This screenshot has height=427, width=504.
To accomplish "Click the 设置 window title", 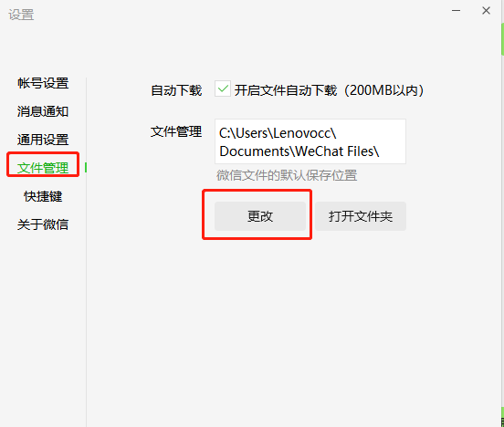I will 21,15.
